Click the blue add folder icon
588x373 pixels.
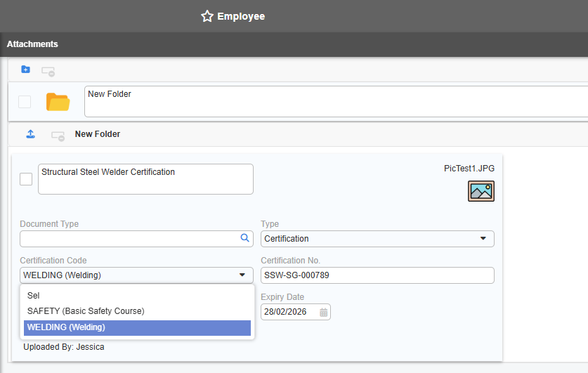pos(26,70)
